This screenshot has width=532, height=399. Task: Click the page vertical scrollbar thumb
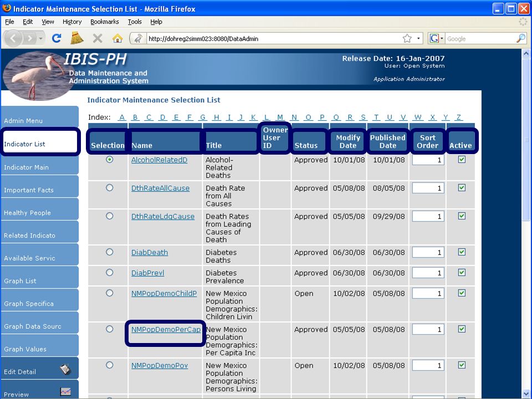pyautogui.click(x=526, y=140)
